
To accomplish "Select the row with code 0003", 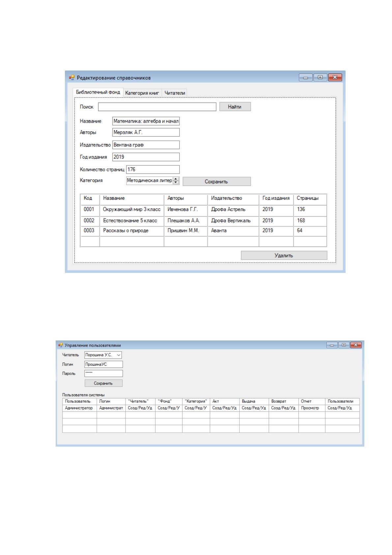I will tap(204, 231).
